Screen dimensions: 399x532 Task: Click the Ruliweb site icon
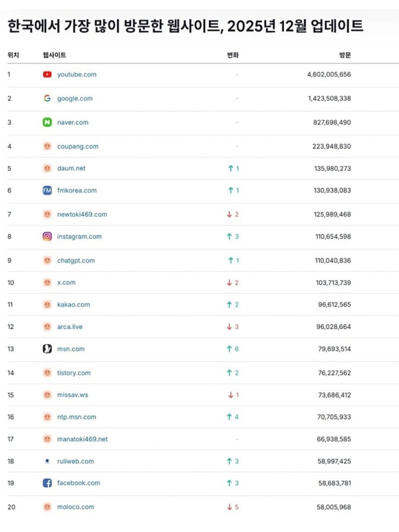pyautogui.click(x=47, y=461)
